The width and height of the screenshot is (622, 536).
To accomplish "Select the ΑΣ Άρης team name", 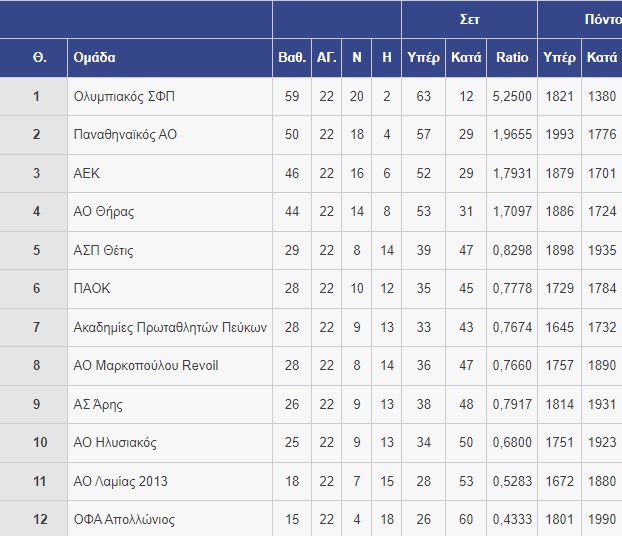I will click(x=98, y=404).
